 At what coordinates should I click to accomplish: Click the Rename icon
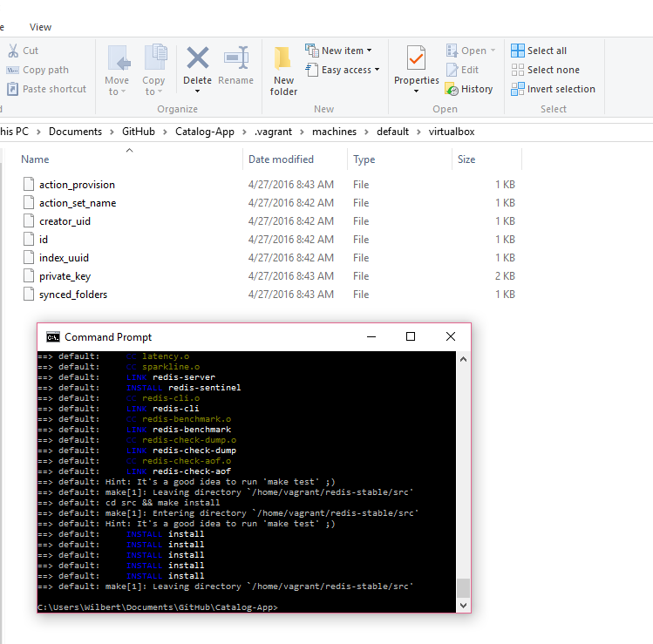coord(236,58)
